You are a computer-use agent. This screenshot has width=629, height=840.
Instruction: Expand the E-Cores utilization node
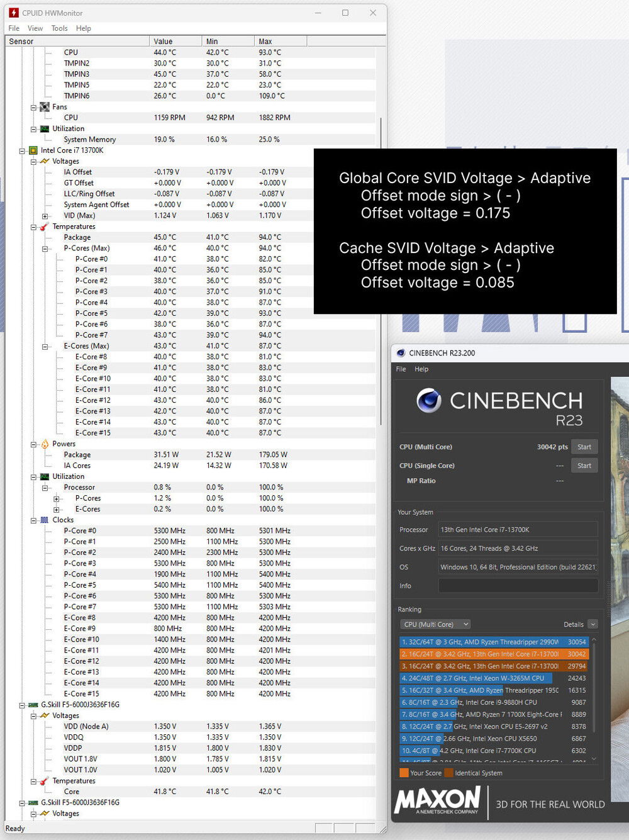pyautogui.click(x=56, y=510)
